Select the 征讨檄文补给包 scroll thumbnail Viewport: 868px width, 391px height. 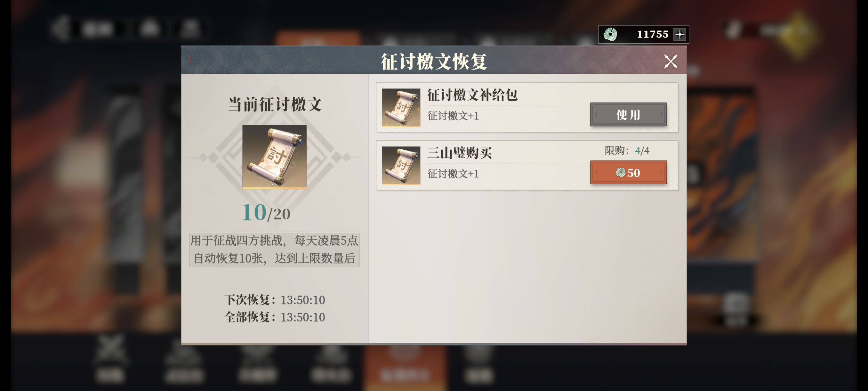pyautogui.click(x=401, y=108)
